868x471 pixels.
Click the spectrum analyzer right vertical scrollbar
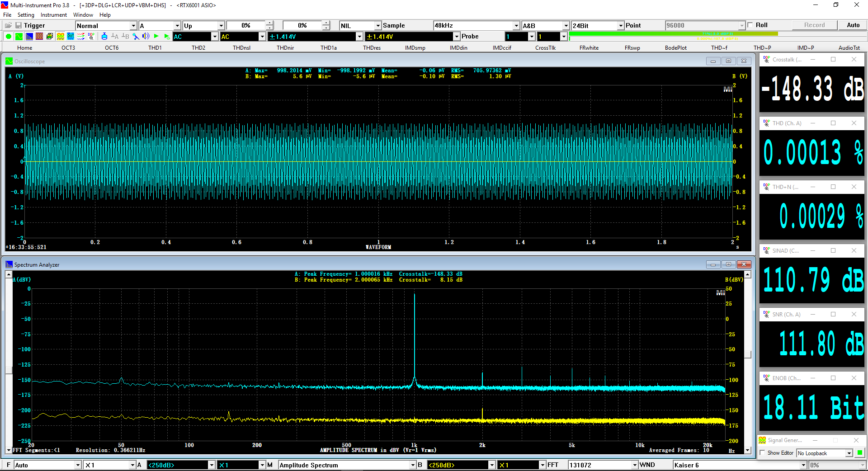748,362
